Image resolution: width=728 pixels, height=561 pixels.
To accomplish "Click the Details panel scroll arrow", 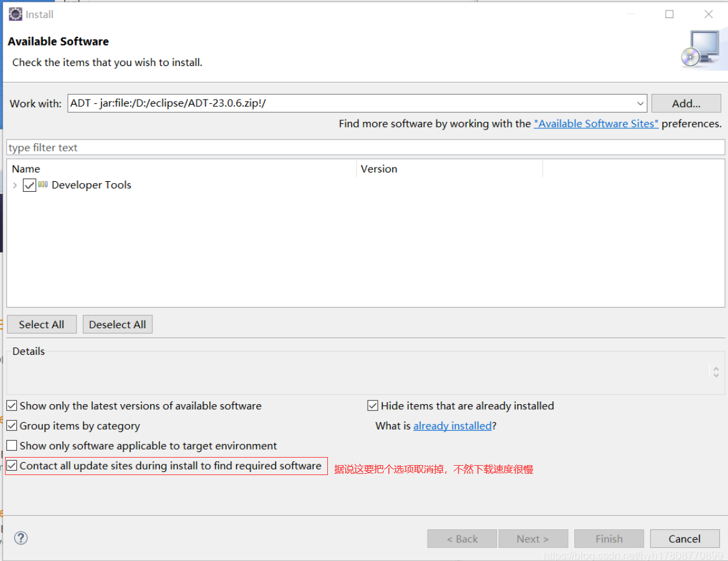I will (716, 371).
